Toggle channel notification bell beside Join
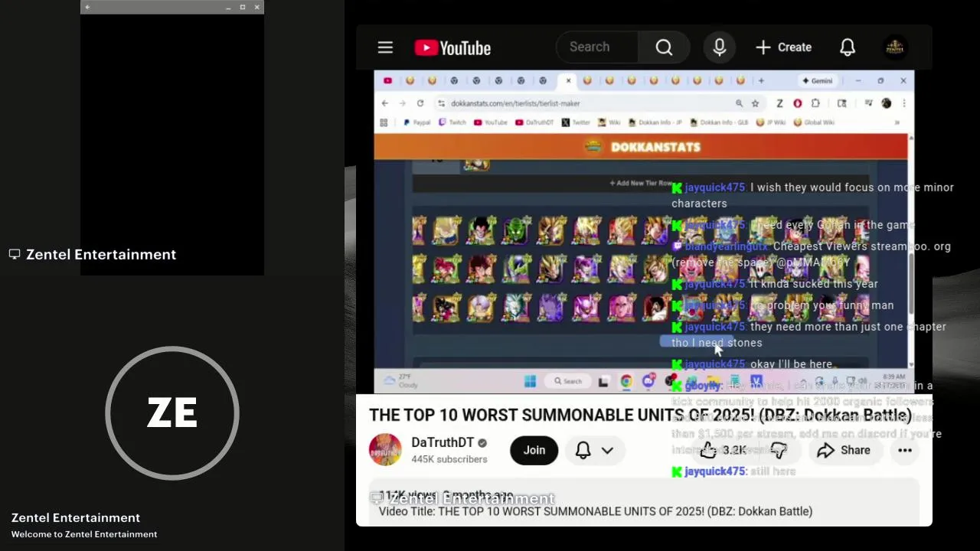Image resolution: width=980 pixels, height=551 pixels. [583, 450]
